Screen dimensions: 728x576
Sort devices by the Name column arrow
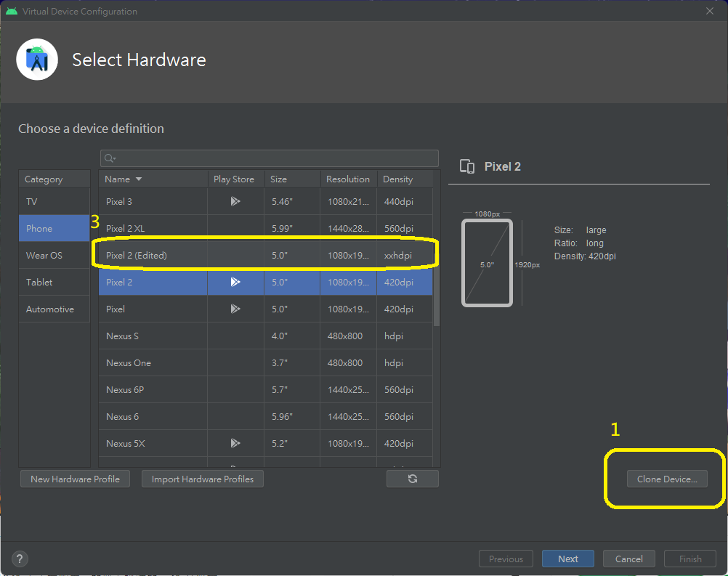coord(138,179)
